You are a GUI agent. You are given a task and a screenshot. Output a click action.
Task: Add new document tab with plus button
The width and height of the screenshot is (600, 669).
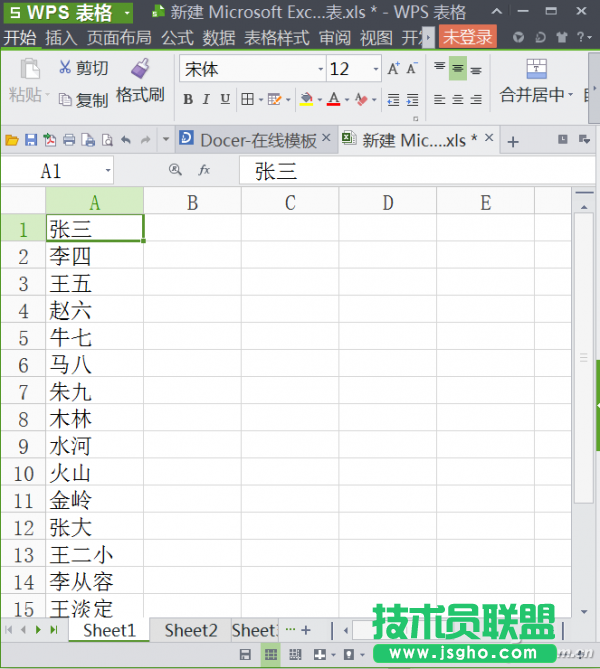point(513,142)
